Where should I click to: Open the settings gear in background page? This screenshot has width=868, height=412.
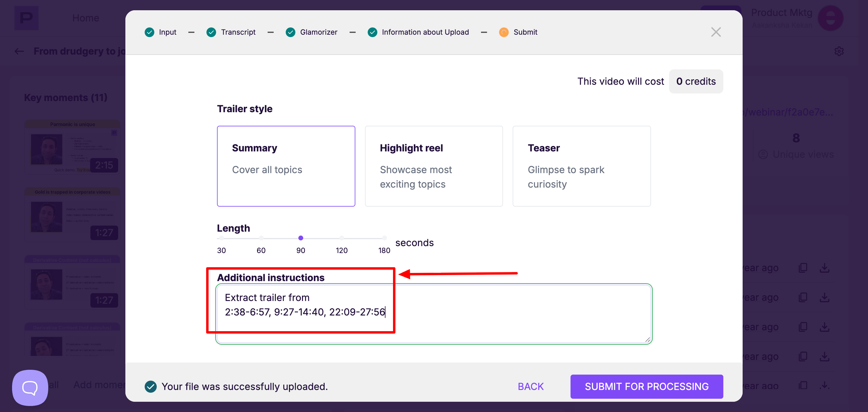(839, 51)
